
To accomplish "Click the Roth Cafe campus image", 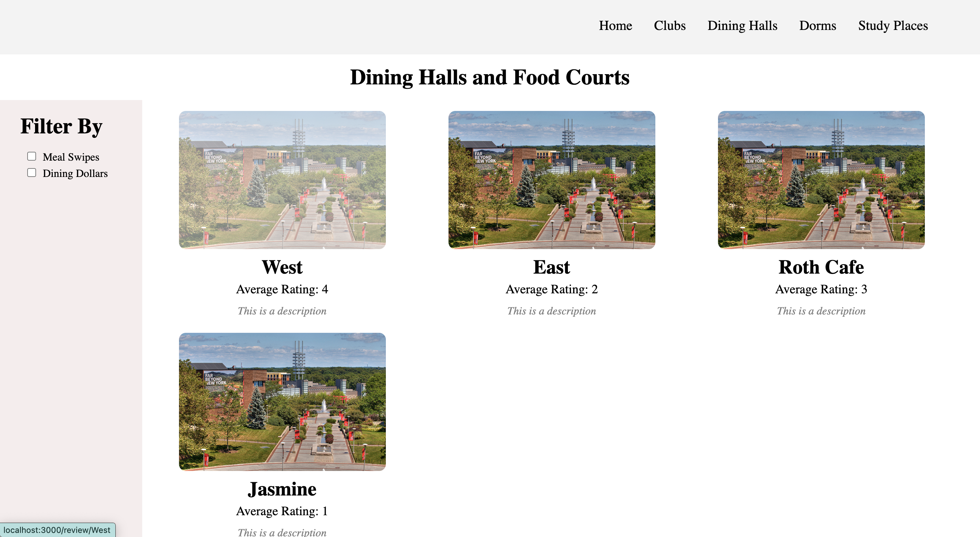I will tap(821, 180).
